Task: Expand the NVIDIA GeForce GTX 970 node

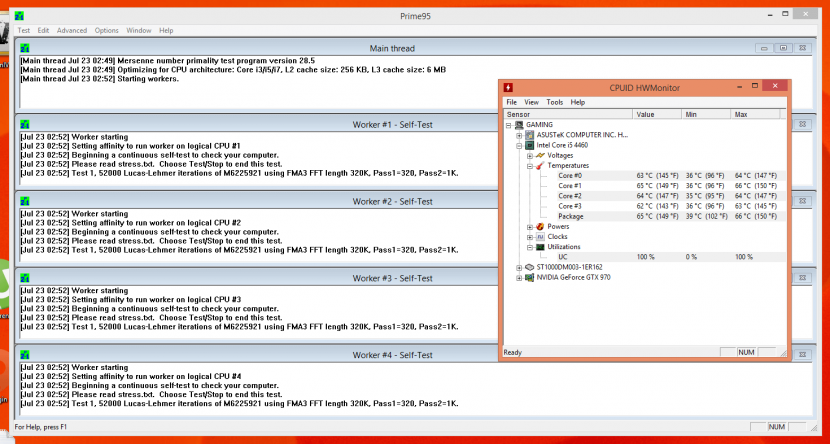Action: pyautogui.click(x=519, y=278)
